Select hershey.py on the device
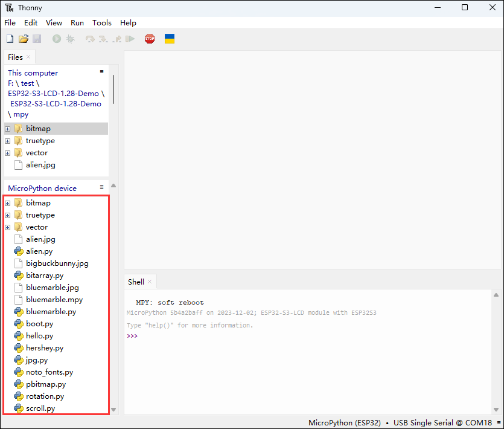This screenshot has height=429, width=504. tap(45, 348)
